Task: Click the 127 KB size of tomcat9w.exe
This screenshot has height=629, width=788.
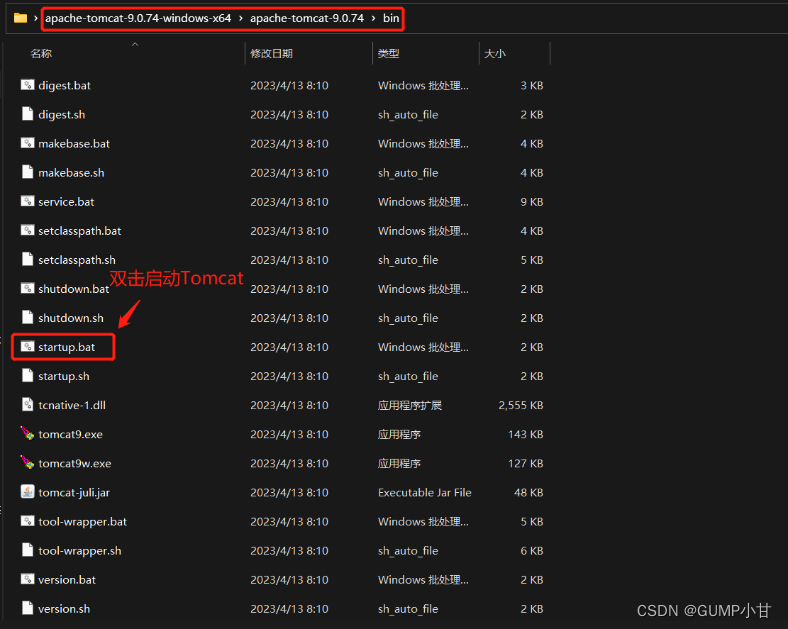Action: click(526, 463)
